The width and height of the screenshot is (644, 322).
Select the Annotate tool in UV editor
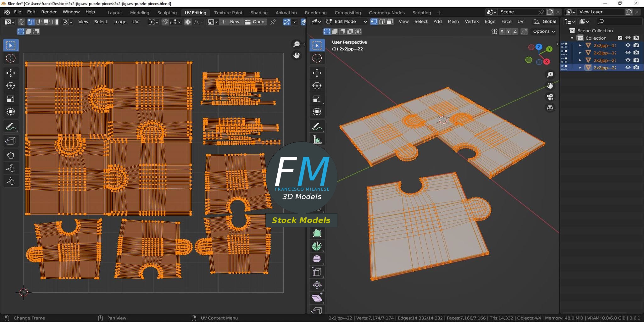(11, 127)
